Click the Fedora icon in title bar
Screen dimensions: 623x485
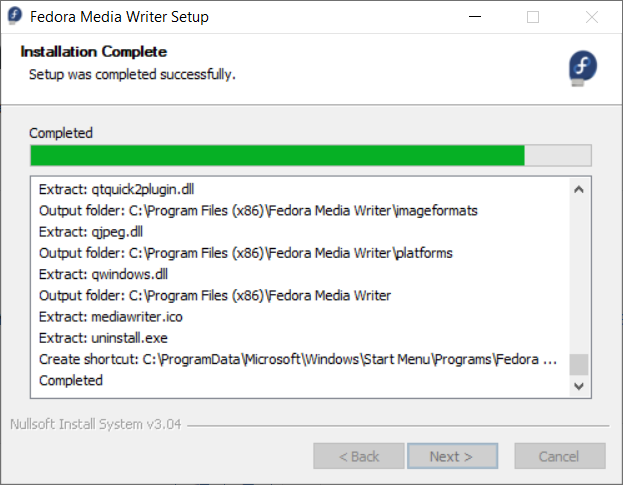pyautogui.click(x=15, y=16)
